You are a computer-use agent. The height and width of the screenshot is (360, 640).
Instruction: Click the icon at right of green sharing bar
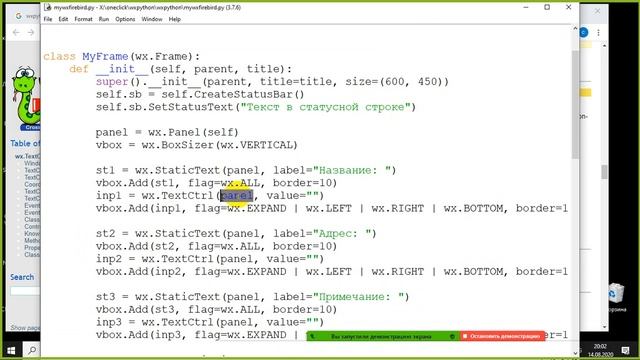[452, 336]
